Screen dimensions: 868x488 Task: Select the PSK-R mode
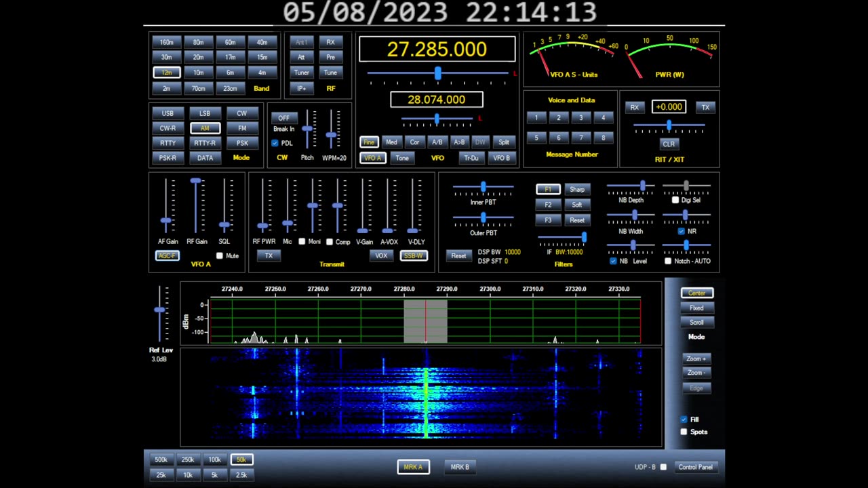coord(167,158)
